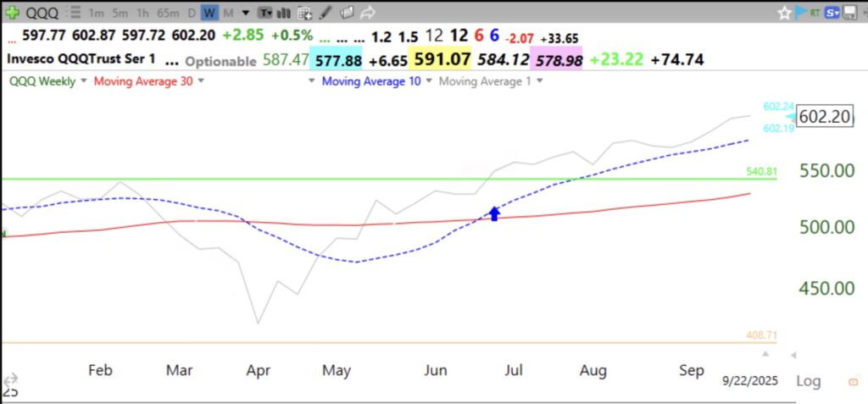Screen dimensions: 868x404
Task: Click the Optionable label
Action: pos(220,62)
